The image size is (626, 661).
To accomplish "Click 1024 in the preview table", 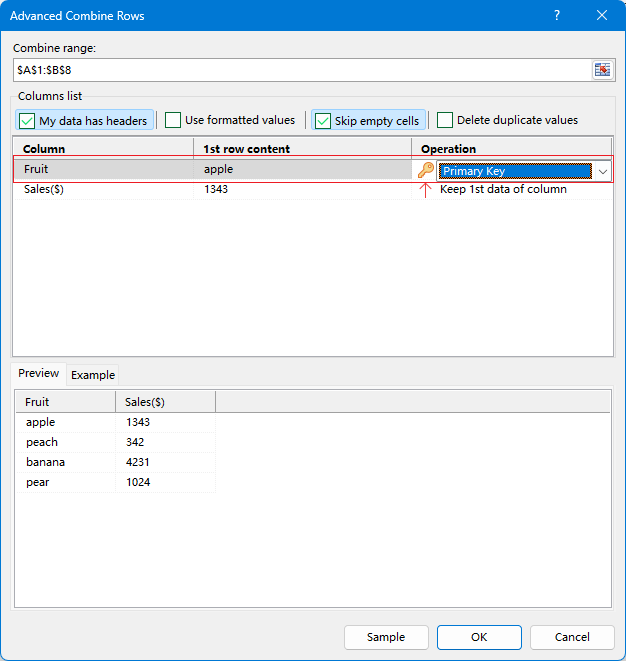I will point(138,482).
